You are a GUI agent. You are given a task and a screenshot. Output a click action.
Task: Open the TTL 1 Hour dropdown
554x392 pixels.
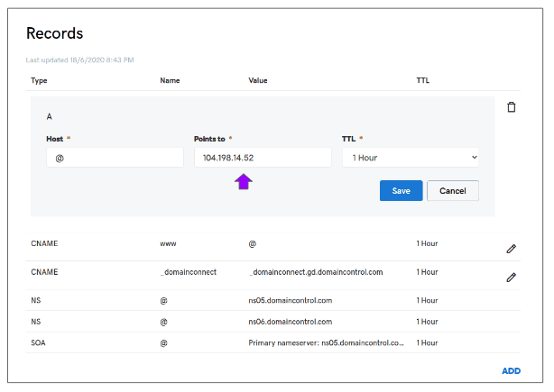tap(410, 158)
